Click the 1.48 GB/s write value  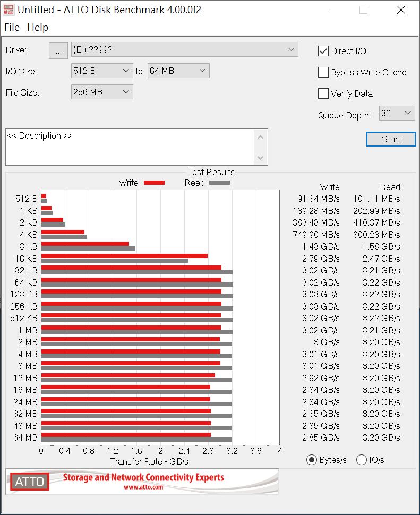point(321,247)
